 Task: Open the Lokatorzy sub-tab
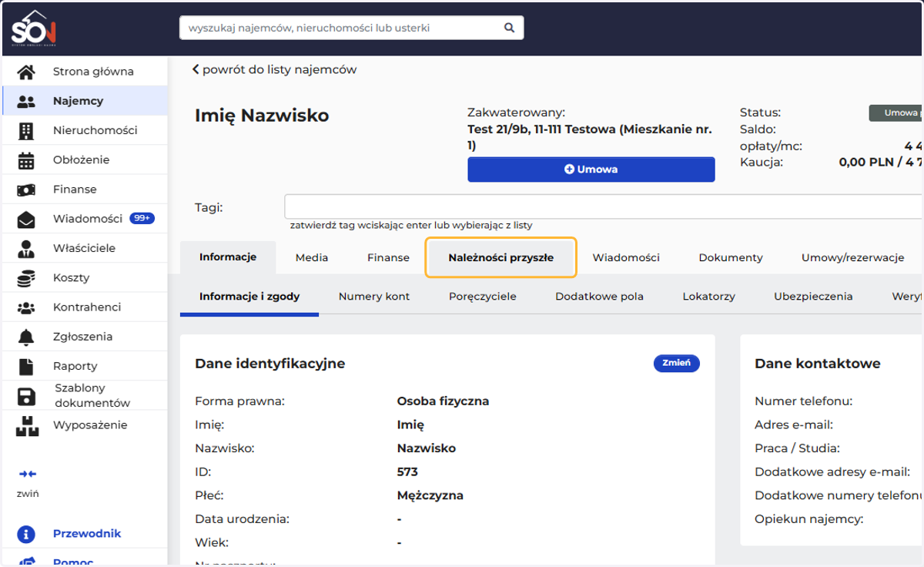(x=709, y=296)
